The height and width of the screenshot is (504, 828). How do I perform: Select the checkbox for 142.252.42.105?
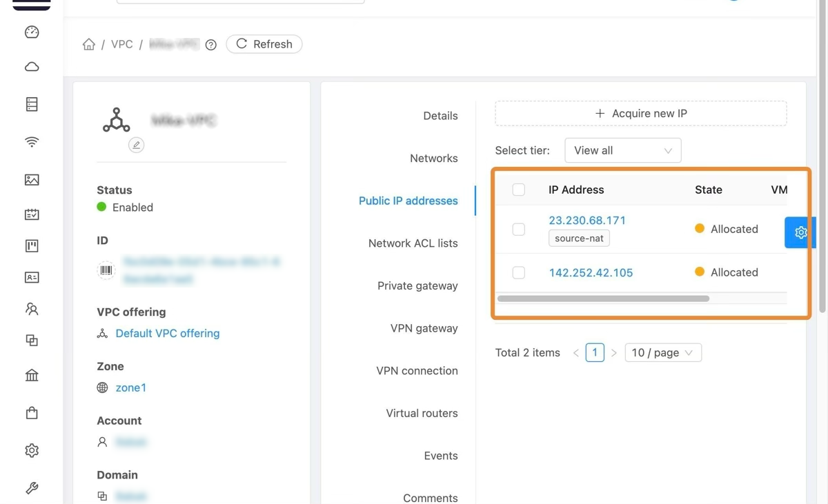pyautogui.click(x=519, y=272)
